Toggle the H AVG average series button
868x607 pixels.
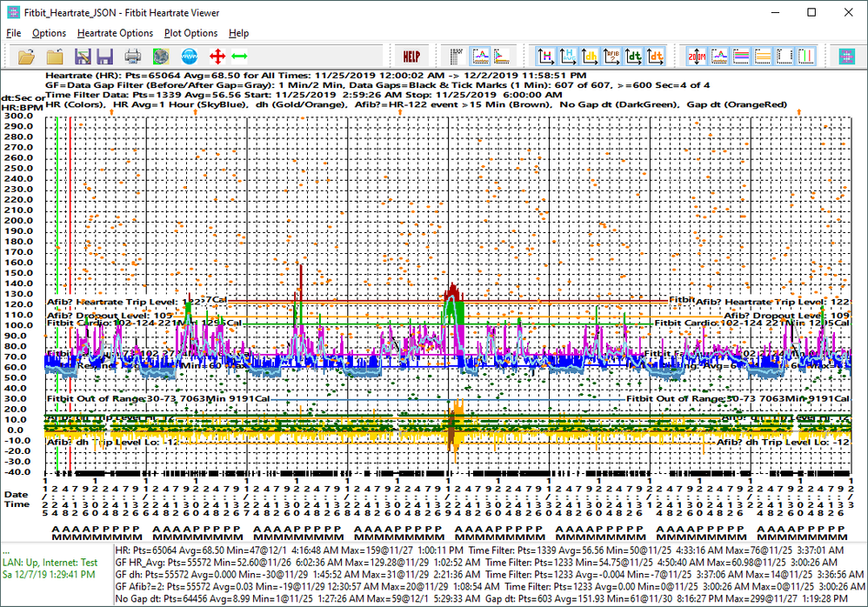click(x=568, y=57)
